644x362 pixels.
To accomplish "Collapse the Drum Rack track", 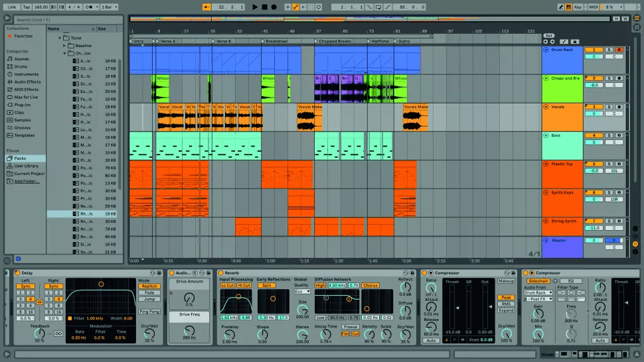I will click(x=546, y=50).
